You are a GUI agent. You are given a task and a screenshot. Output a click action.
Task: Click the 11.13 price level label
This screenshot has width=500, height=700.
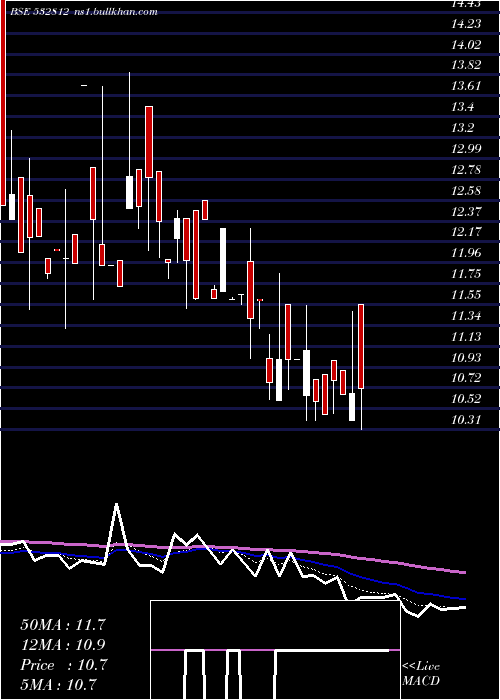(x=466, y=336)
